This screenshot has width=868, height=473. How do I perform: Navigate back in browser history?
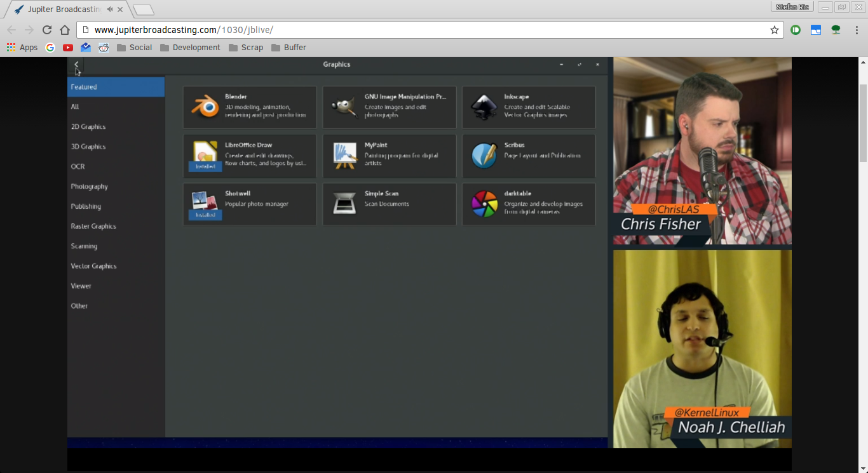(x=11, y=30)
